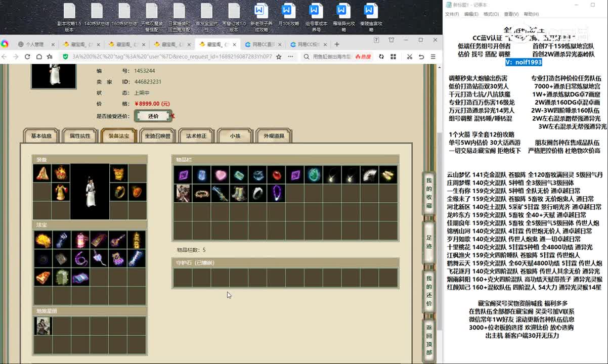
Task: Open 帮助(H) menu in Notepad
Action: [x=531, y=14]
